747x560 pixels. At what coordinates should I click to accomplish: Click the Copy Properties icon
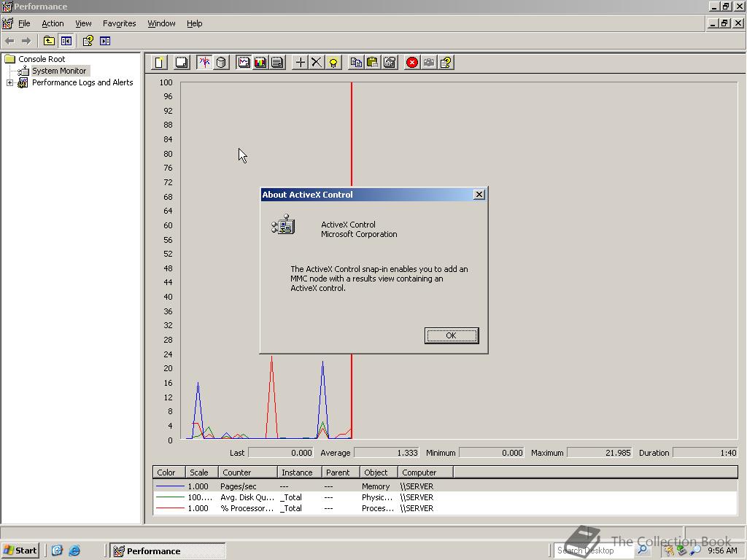click(x=356, y=63)
